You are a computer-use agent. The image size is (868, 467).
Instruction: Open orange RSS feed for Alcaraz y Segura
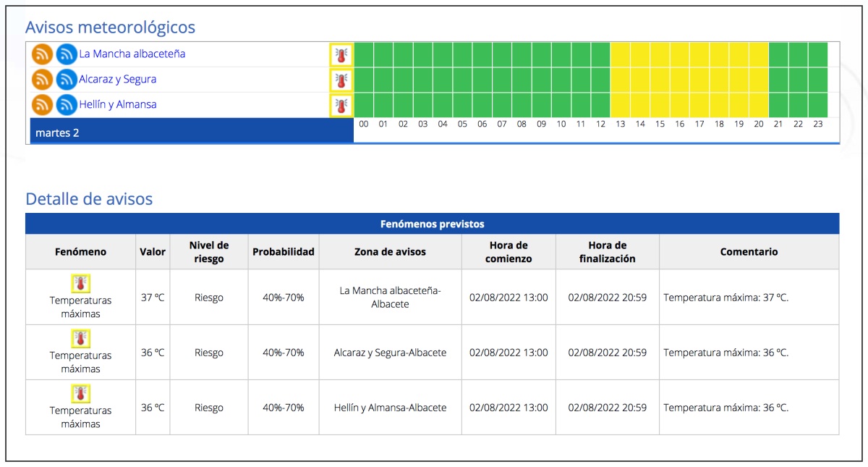[x=42, y=80]
